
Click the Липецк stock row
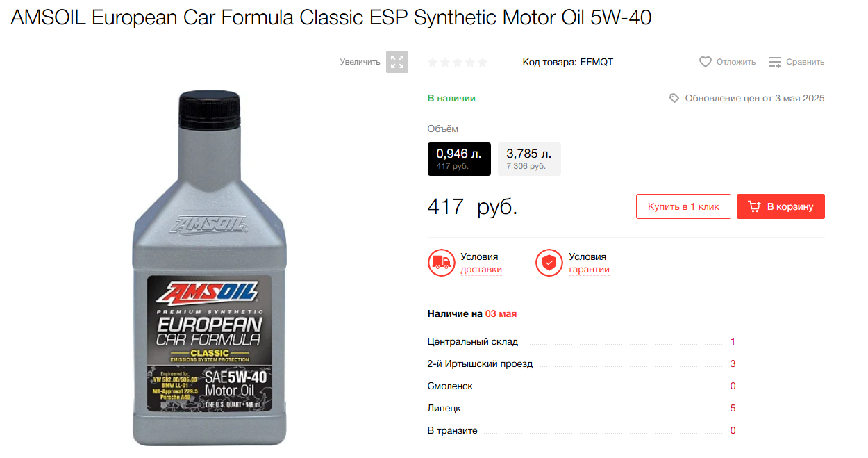coord(582,409)
